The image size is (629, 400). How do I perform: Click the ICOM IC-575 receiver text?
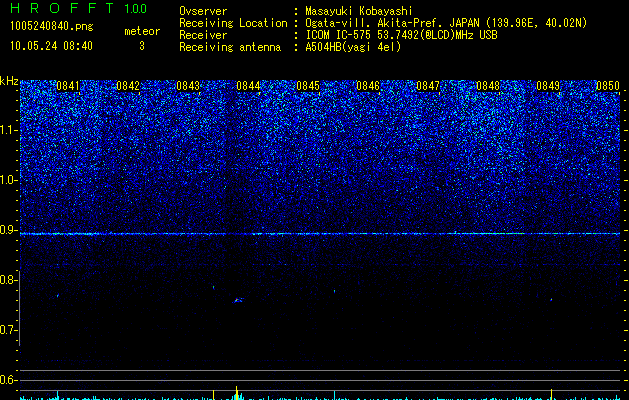click(401, 35)
